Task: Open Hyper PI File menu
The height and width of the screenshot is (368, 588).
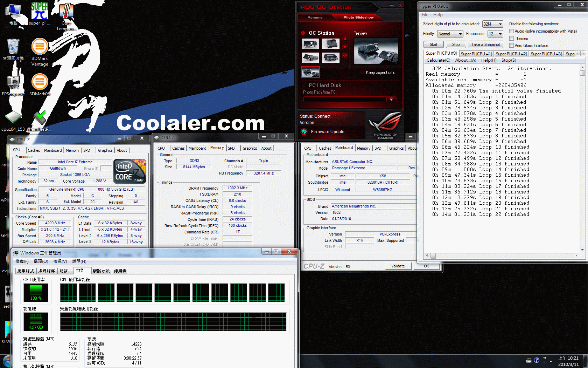Action: (425, 15)
